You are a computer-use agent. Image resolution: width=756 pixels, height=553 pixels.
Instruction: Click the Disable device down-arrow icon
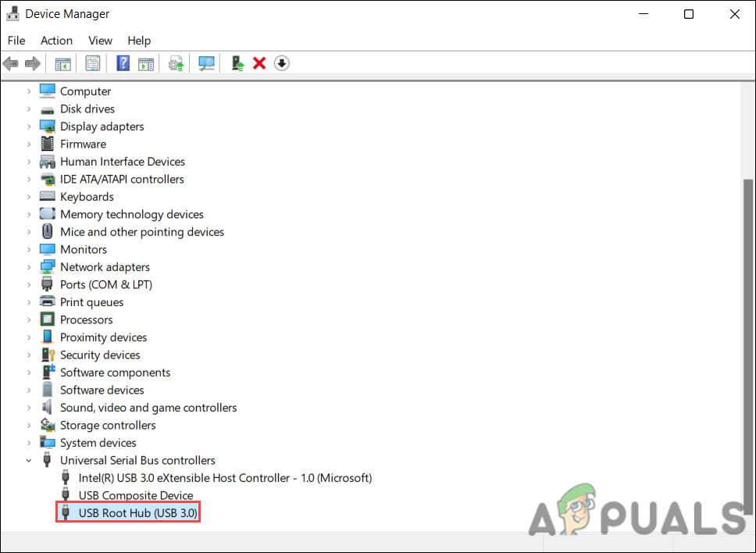pos(282,63)
